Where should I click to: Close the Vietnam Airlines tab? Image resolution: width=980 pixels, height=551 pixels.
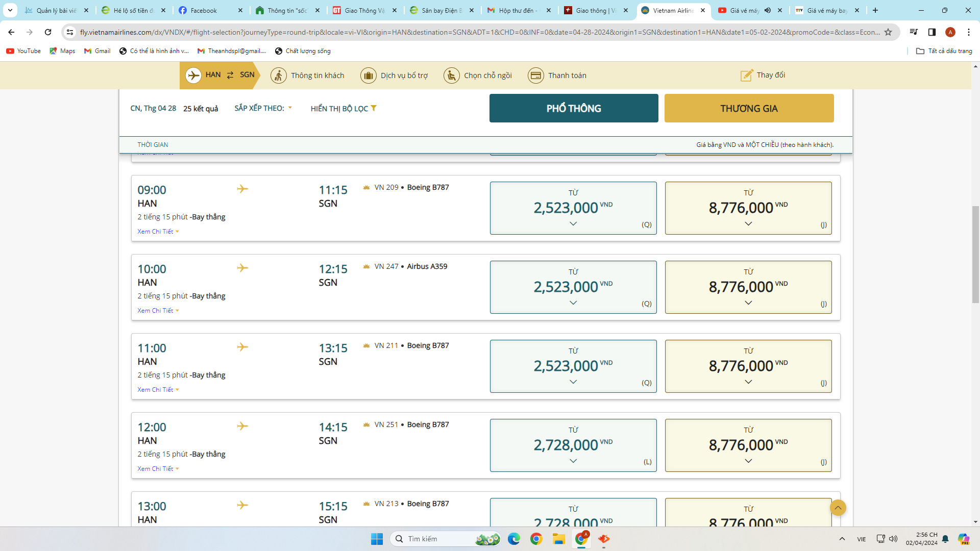click(703, 10)
